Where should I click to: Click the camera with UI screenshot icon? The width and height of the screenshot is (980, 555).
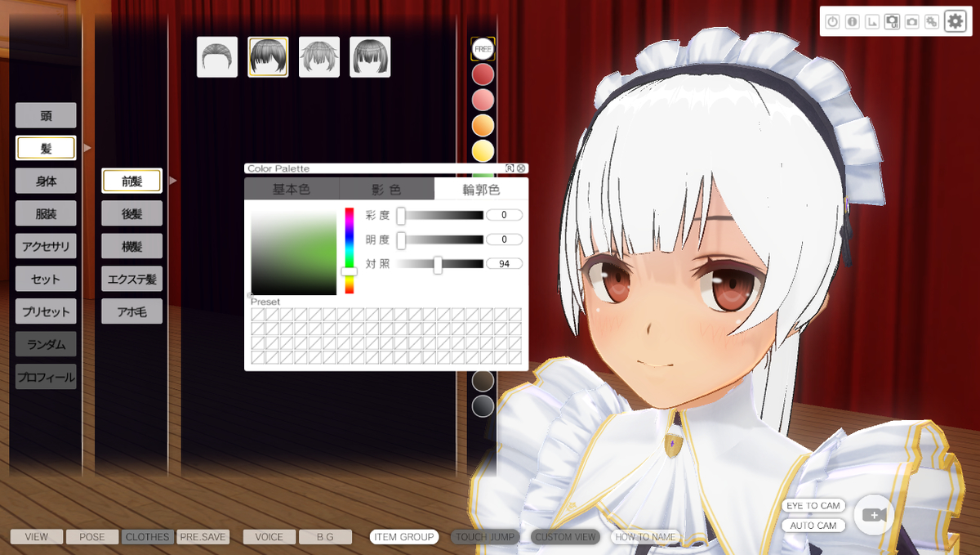coord(892,22)
